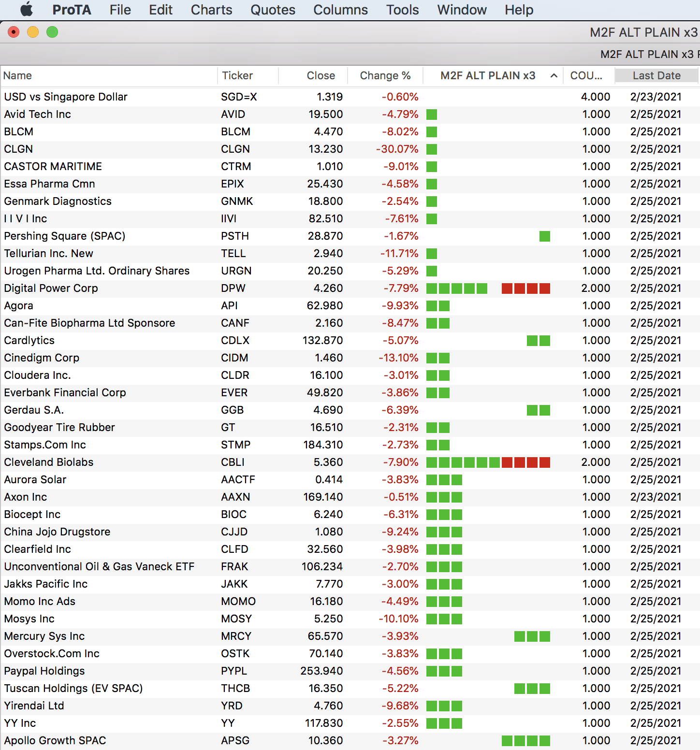Select the Cinedigm Corp row
This screenshot has height=750, width=700.
point(350,358)
